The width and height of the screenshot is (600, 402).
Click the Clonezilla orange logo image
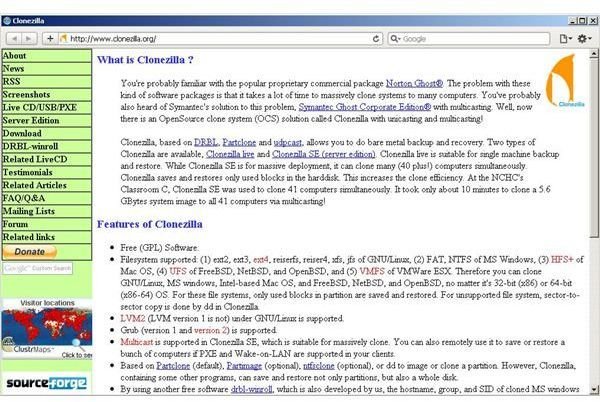(565, 81)
